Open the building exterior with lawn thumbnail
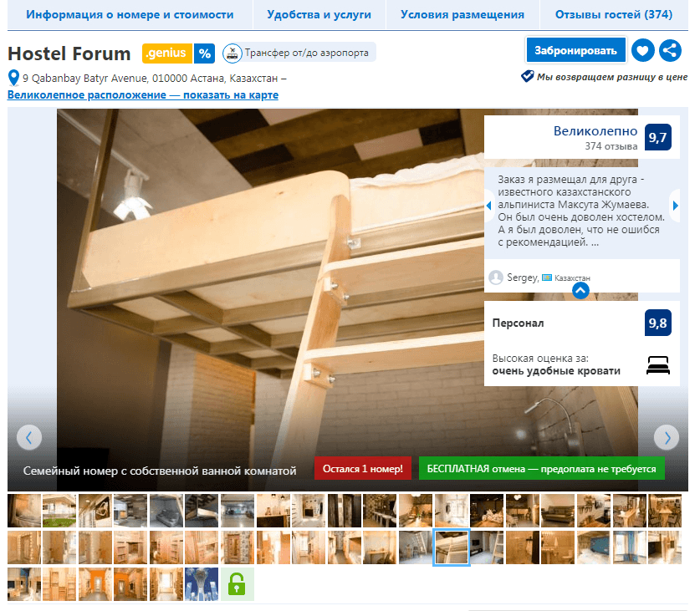700x611 pixels. (x=59, y=511)
